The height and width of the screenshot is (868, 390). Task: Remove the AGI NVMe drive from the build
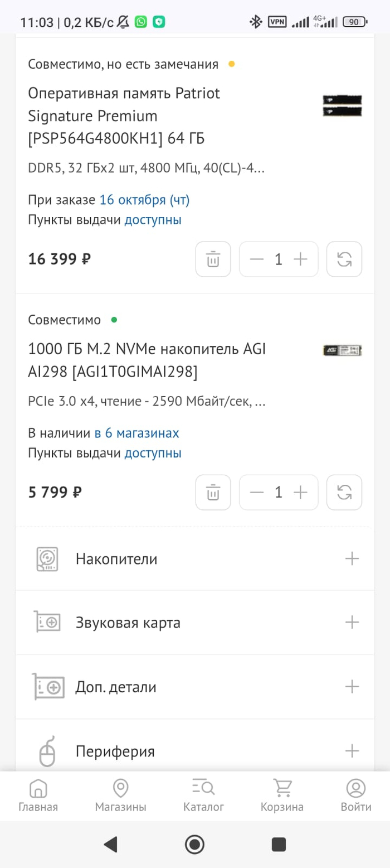pos(213,492)
